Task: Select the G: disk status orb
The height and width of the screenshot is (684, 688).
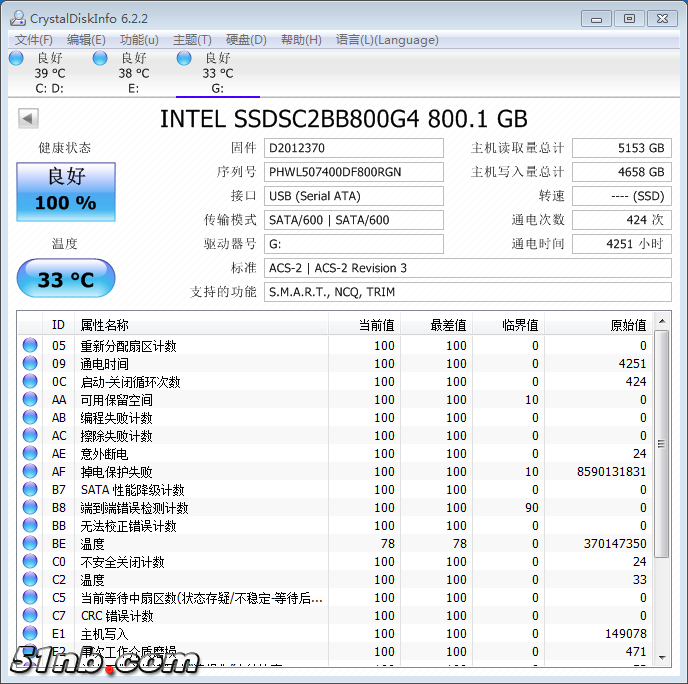Action: click(184, 58)
